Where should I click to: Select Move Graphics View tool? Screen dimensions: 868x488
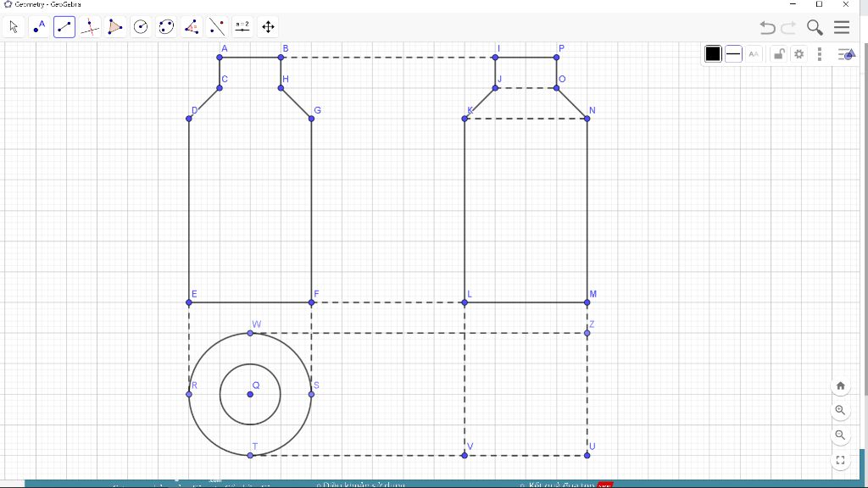[x=268, y=26]
